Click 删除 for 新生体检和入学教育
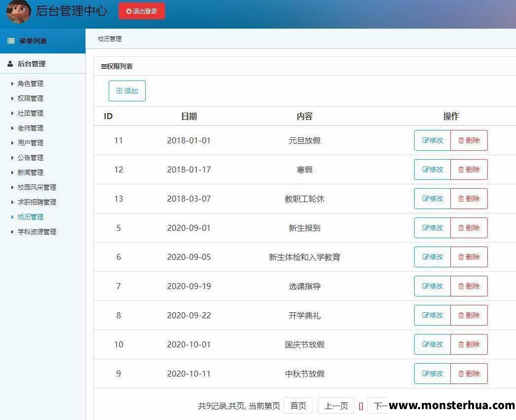 [x=469, y=257]
